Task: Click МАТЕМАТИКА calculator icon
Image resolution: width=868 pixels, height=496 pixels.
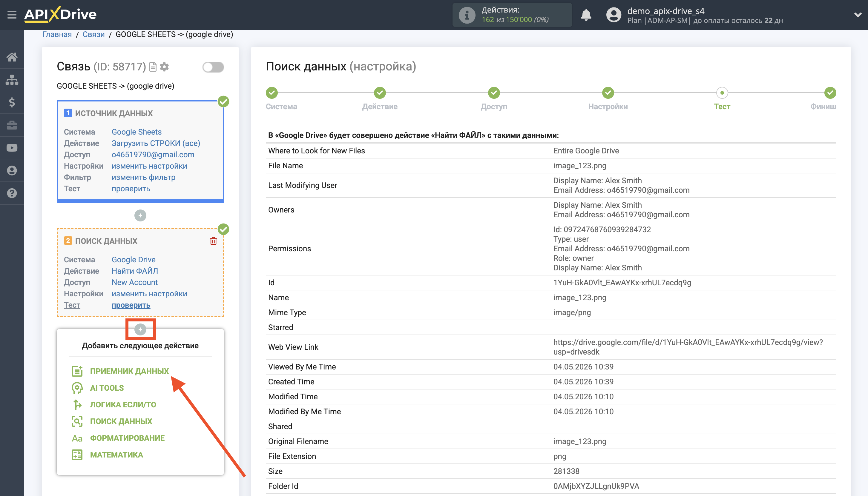Action: [77, 455]
